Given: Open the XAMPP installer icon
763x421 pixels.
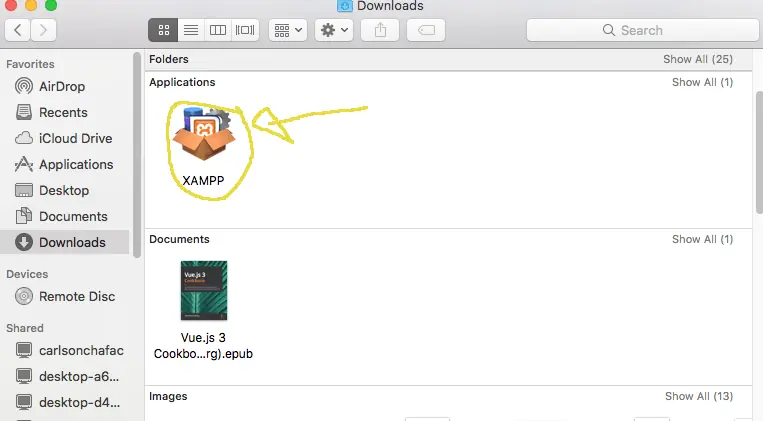Looking at the screenshot, I should (x=204, y=140).
